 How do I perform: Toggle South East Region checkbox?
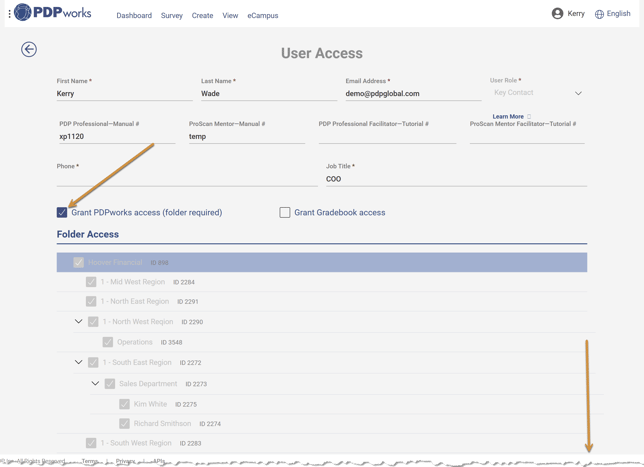[93, 362]
